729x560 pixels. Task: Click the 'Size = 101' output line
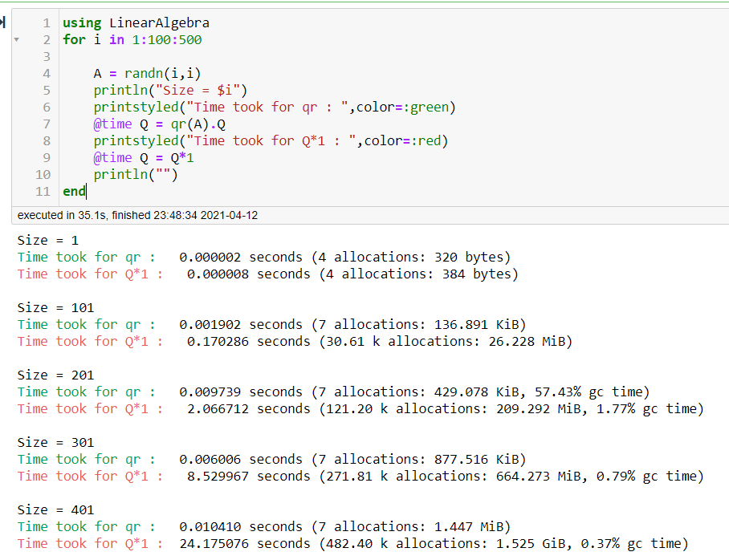(x=55, y=307)
